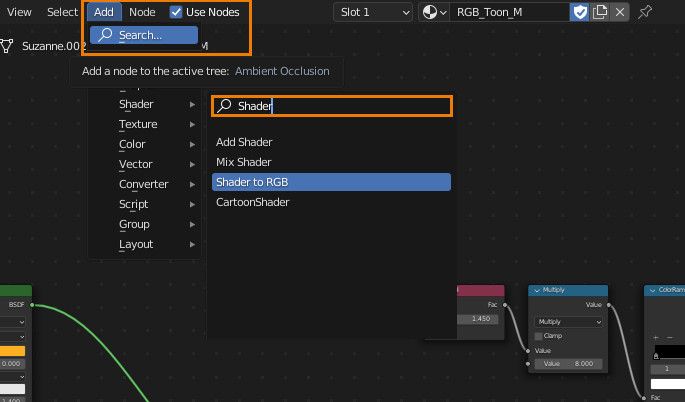Click the orange color swatch on BSDF node
This screenshot has height=402, width=685.
(x=12, y=351)
